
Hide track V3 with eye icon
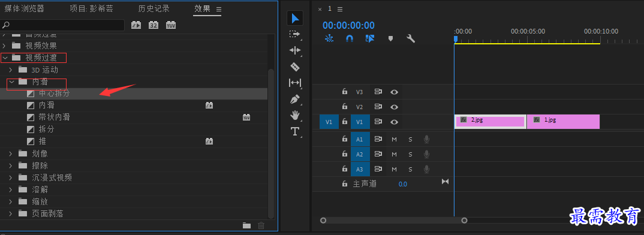pos(395,92)
